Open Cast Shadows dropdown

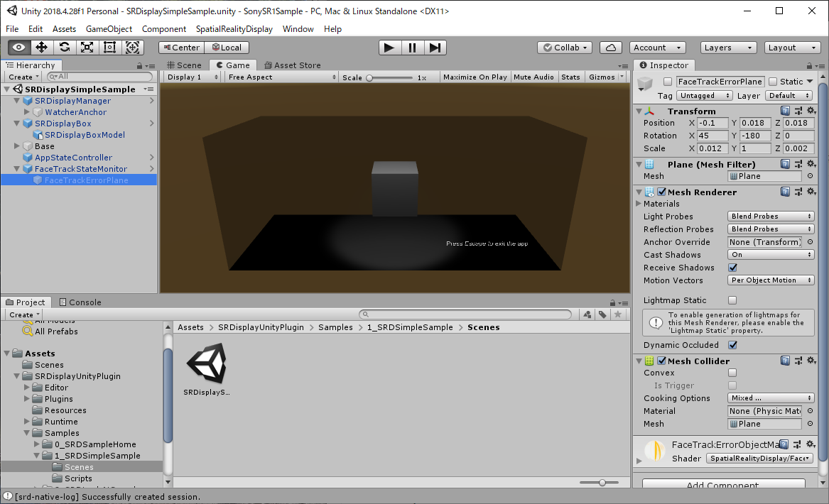[771, 255]
